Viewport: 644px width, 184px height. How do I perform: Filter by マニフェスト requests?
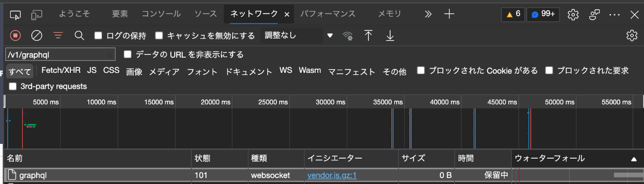coord(351,71)
